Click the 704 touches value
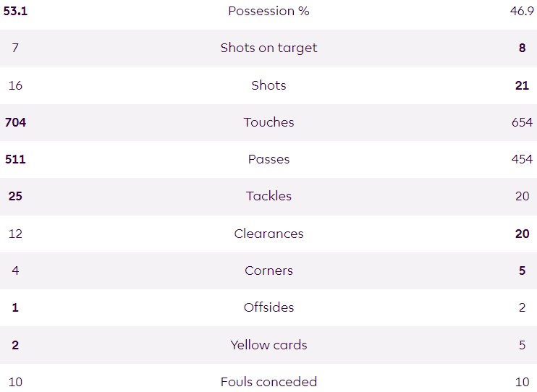537x392 pixels. click(15, 122)
